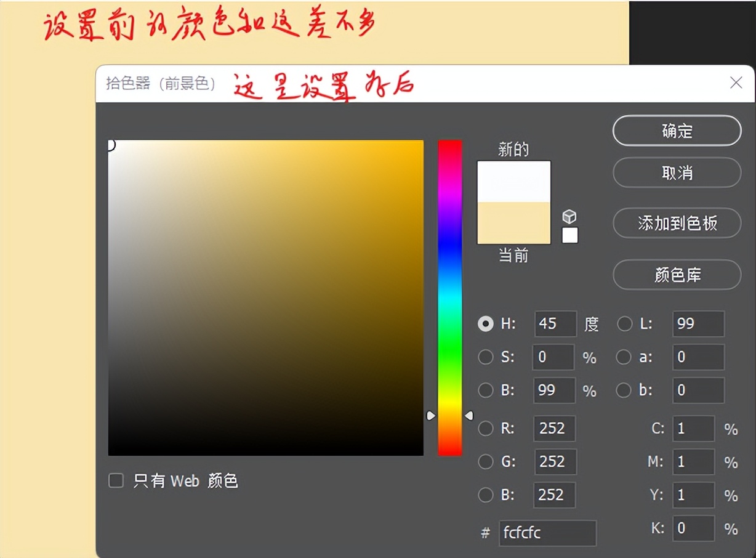Image resolution: width=756 pixels, height=558 pixels.
Task: Select the S saturation radio button
Action: [x=486, y=357]
